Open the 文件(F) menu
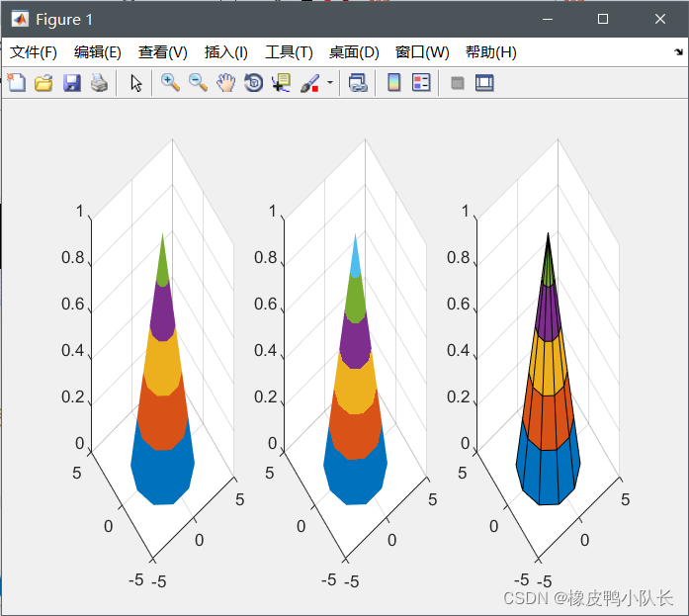The height and width of the screenshot is (616, 689). point(34,52)
